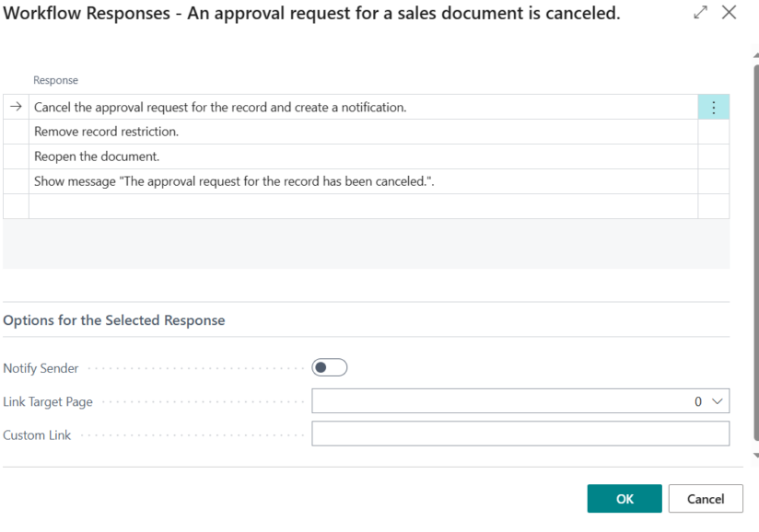Image resolution: width=759 pixels, height=532 pixels.
Task: Enable the Notify Sender toggle
Action: click(x=329, y=366)
